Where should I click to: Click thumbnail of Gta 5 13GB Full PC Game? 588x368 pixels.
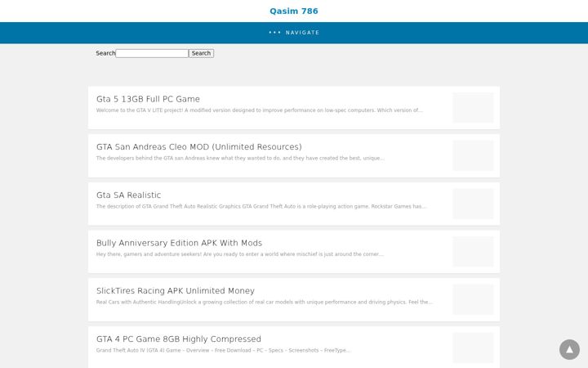point(473,107)
